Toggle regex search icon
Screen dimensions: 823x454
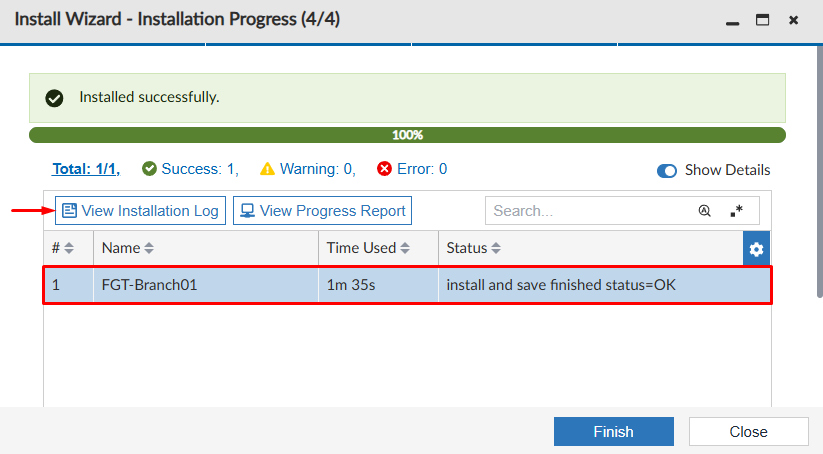pyautogui.click(x=736, y=211)
